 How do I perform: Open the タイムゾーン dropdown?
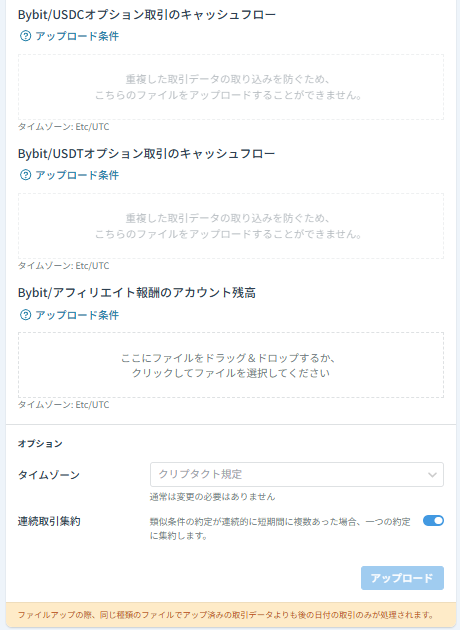[297, 475]
